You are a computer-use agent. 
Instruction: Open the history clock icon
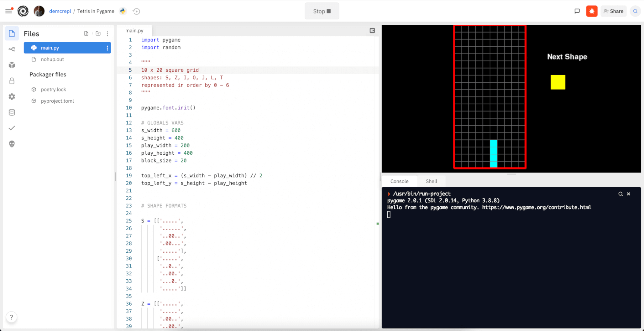pos(136,11)
